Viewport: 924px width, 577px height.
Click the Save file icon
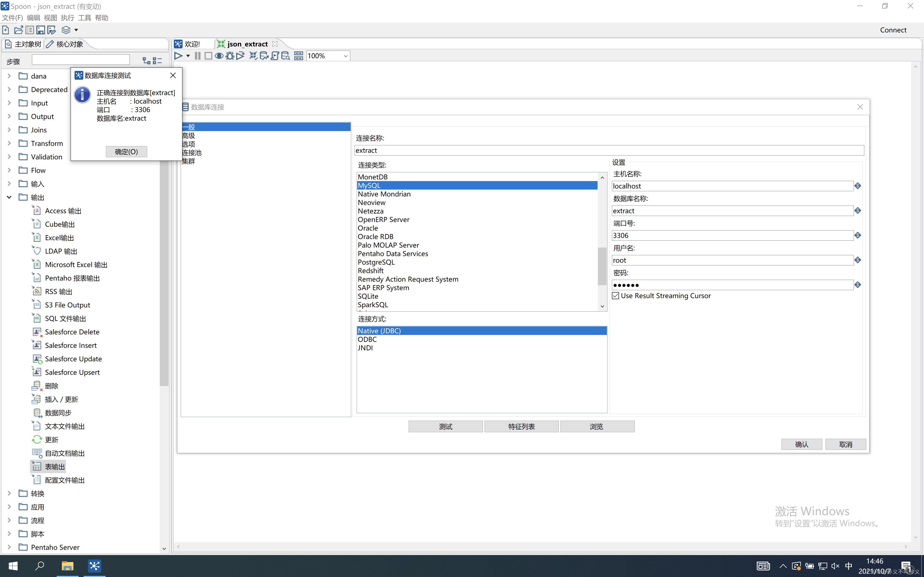coord(40,30)
